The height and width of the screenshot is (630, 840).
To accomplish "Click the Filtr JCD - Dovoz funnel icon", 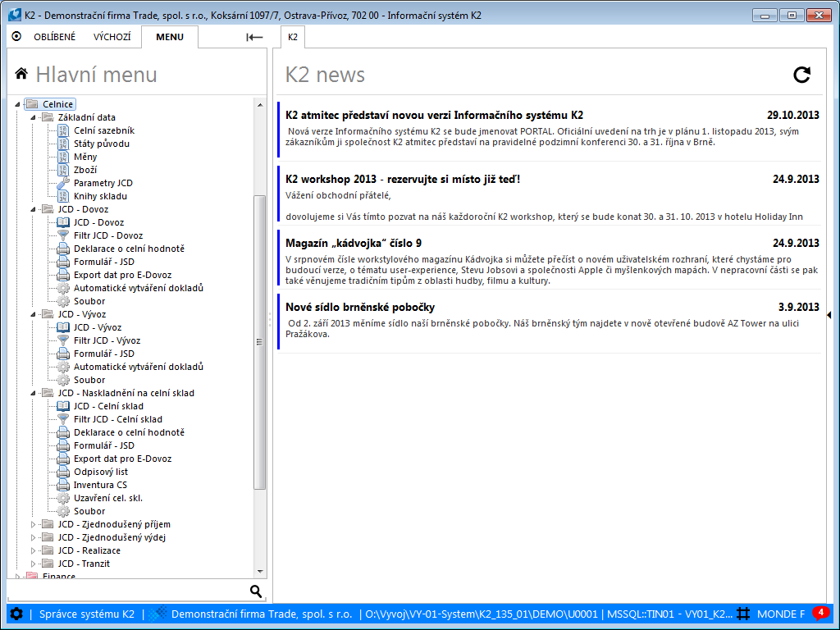I will pyautogui.click(x=63, y=235).
